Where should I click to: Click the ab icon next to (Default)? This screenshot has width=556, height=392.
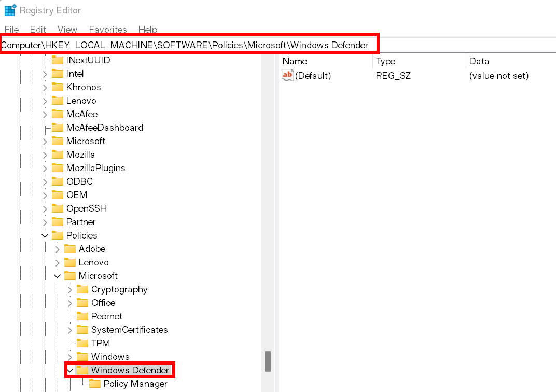click(288, 76)
